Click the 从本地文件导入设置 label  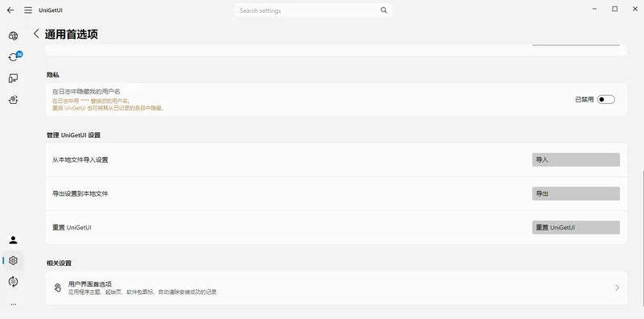pos(80,160)
